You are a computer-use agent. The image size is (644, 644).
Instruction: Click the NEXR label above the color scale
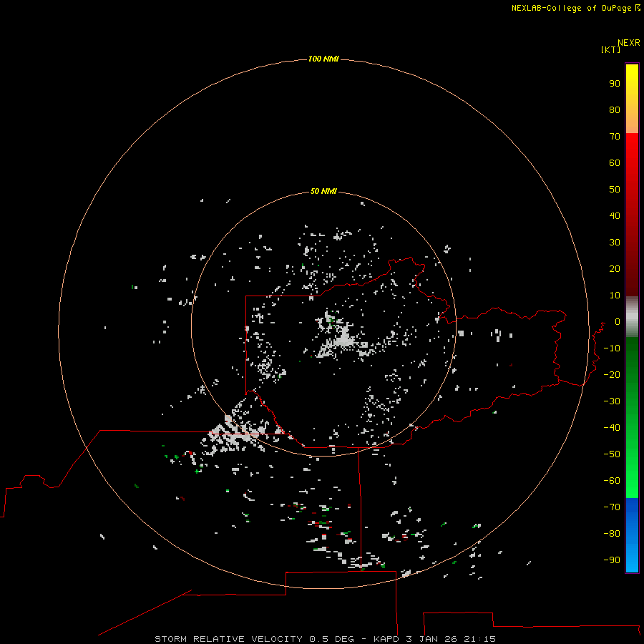[x=629, y=43]
